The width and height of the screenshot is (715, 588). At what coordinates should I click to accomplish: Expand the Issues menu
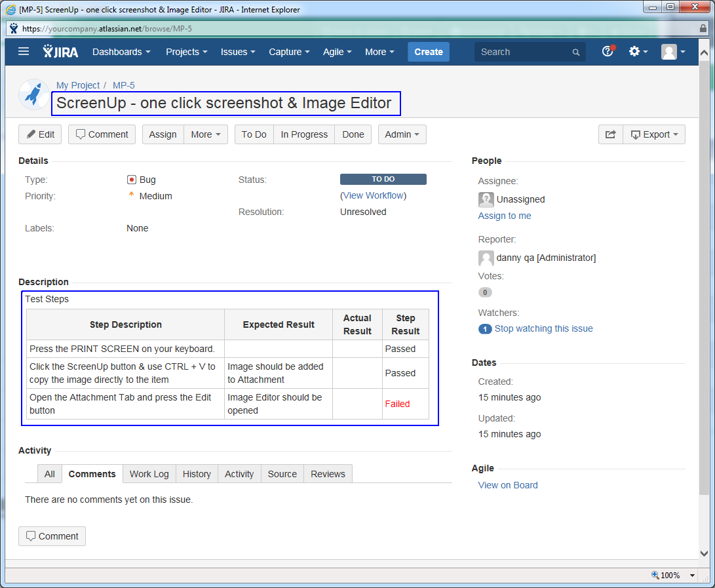[x=238, y=52]
